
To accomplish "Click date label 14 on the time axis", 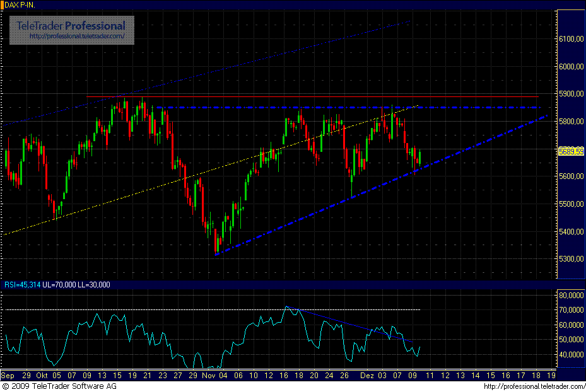I will pos(476,376).
